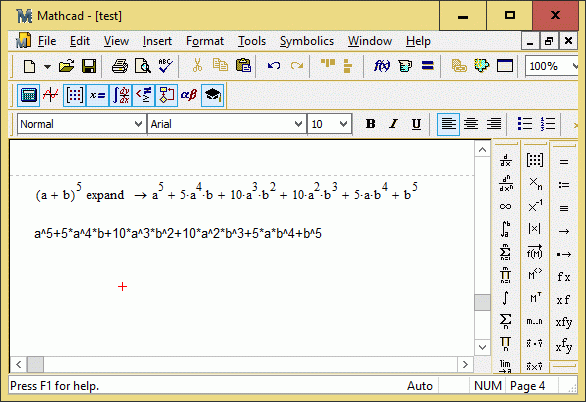Open the Format menu
Screen dimensions: 586x402
click(x=205, y=41)
